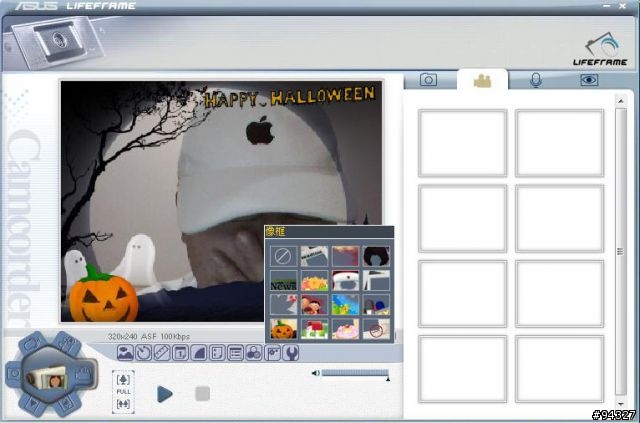This screenshot has width=640, height=423.
Task: Switch to the Camcorder tab
Action: coord(482,80)
